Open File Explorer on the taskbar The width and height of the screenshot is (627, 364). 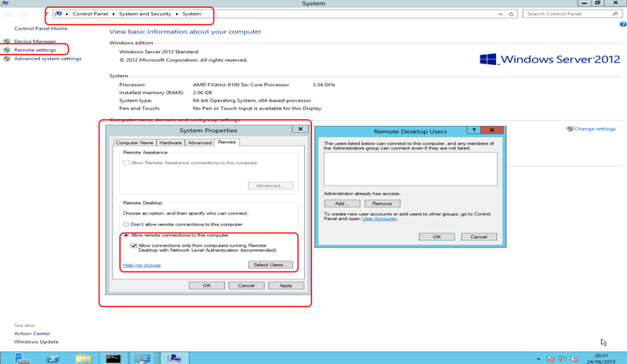coord(83,359)
